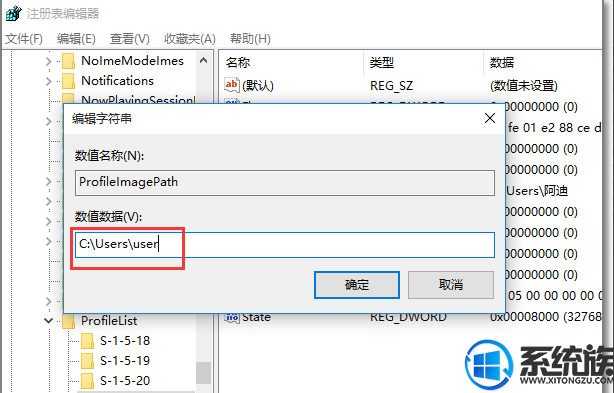Viewport: 614px width, 393px height.
Task: Select the S-1-5-20 folder icon
Action: [x=87, y=380]
